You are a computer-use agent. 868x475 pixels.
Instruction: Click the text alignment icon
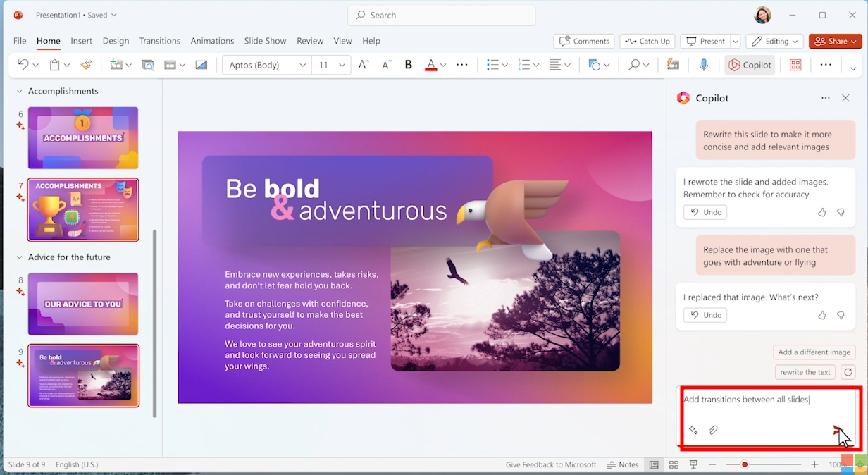[555, 65]
